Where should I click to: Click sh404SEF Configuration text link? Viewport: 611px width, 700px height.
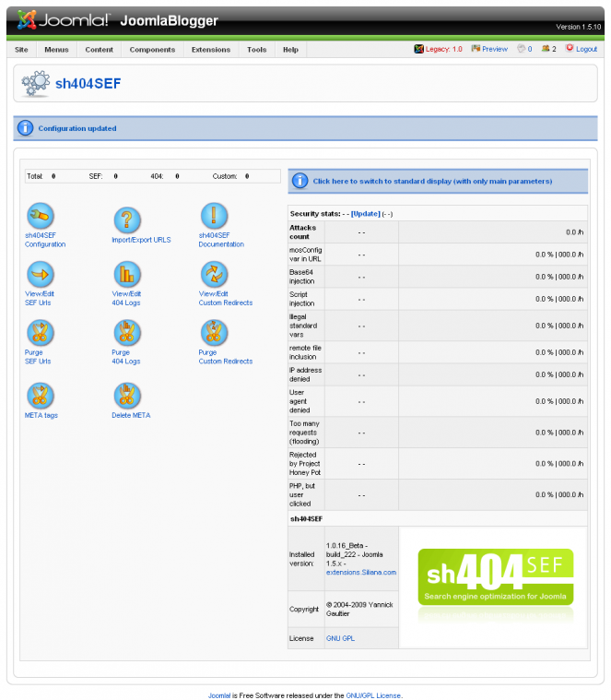pos(45,240)
